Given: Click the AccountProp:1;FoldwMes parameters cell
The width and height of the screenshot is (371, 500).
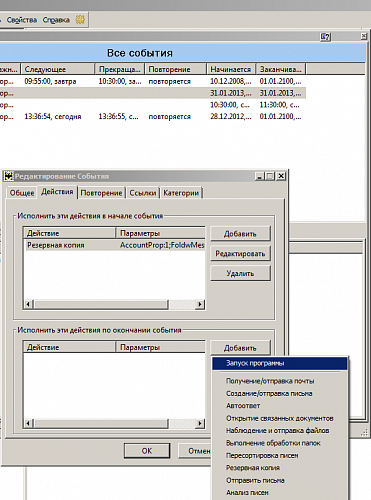Looking at the screenshot, I should coord(162,245).
